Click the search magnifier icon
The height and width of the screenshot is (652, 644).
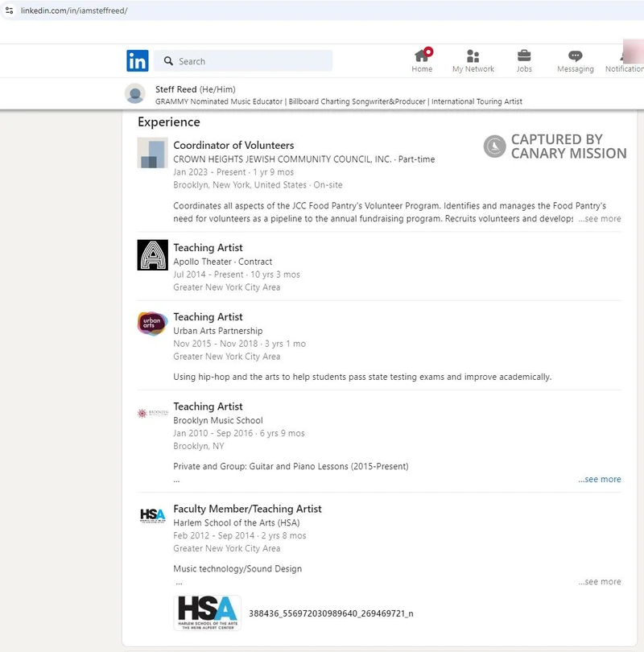168,60
